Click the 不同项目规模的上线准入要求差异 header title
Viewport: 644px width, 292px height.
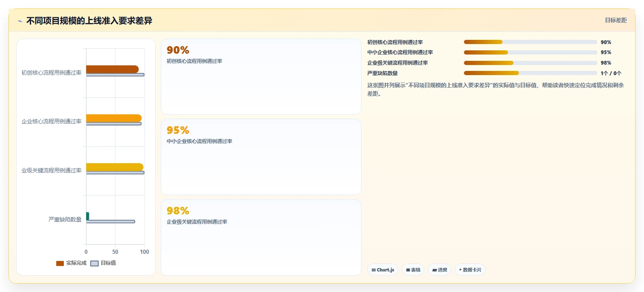[x=89, y=21]
